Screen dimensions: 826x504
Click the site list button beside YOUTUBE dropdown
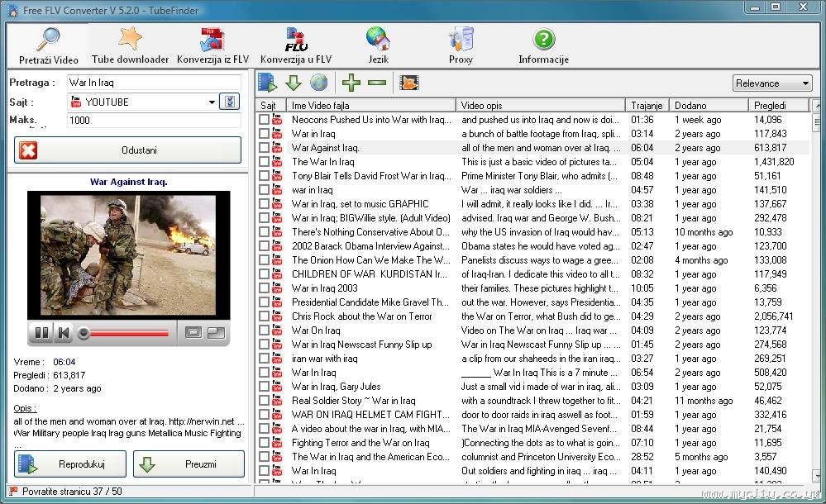tap(229, 102)
